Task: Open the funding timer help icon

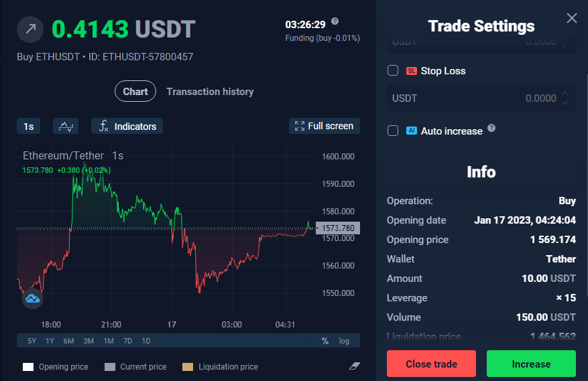Action: pos(335,21)
